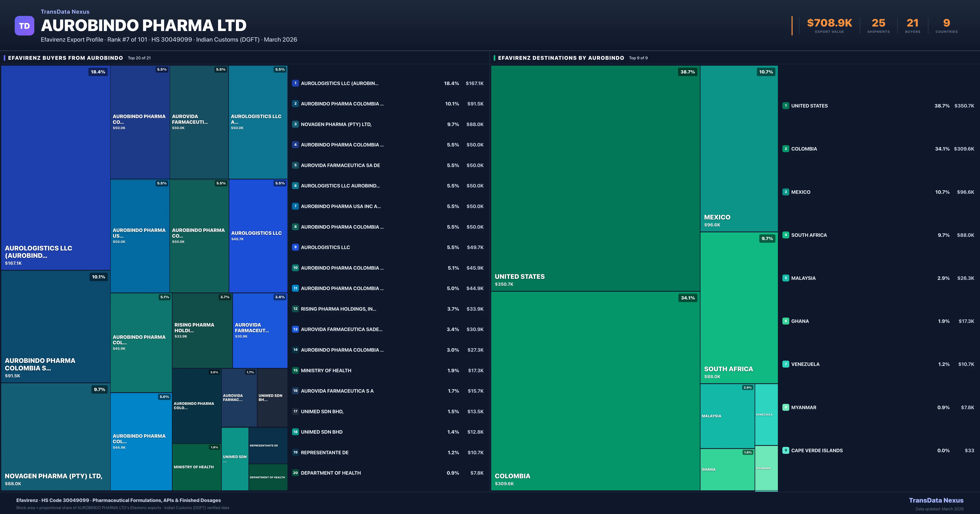Click the Efavirenz Buyers from Aurobindo heading

[x=65, y=58]
